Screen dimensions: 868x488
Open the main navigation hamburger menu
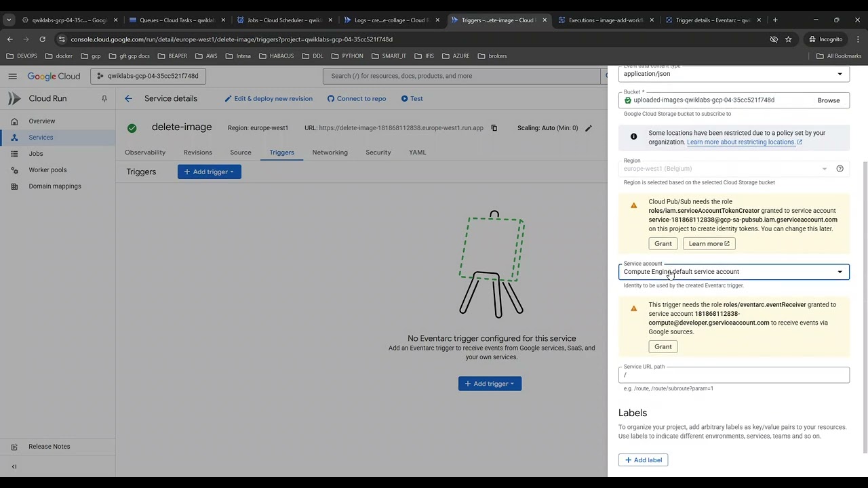pyautogui.click(x=12, y=77)
